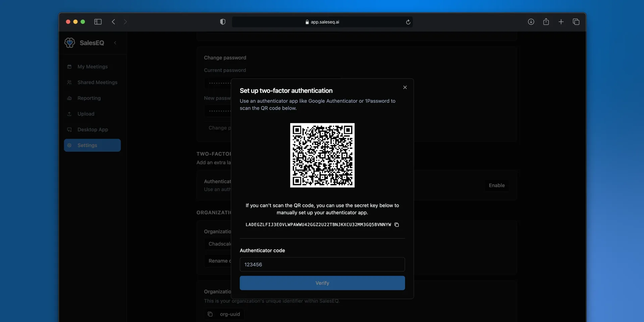Screen dimensions: 644x322
Task: Click the secret key text starting LADEGZLF
Action: [318, 225]
